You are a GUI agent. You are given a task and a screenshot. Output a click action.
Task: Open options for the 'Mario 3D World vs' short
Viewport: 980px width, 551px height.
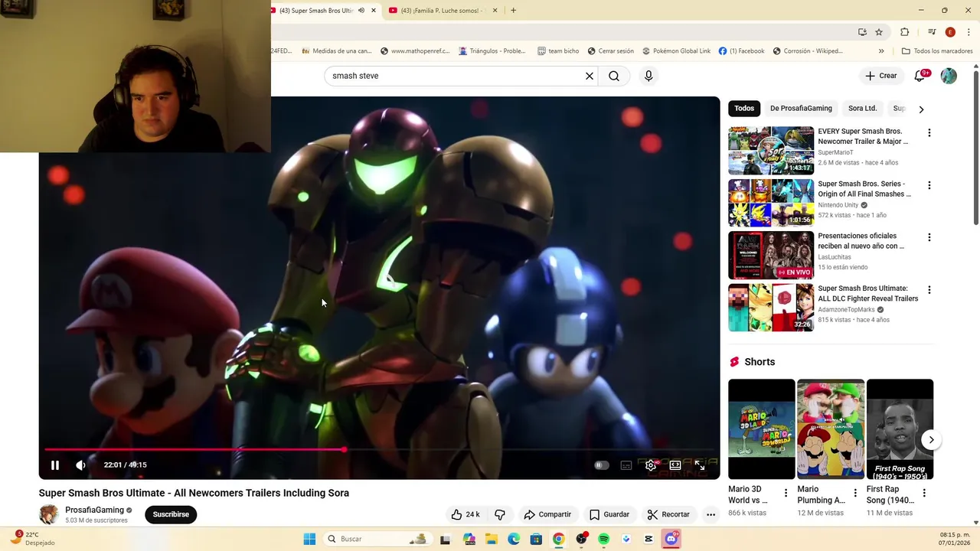click(786, 493)
